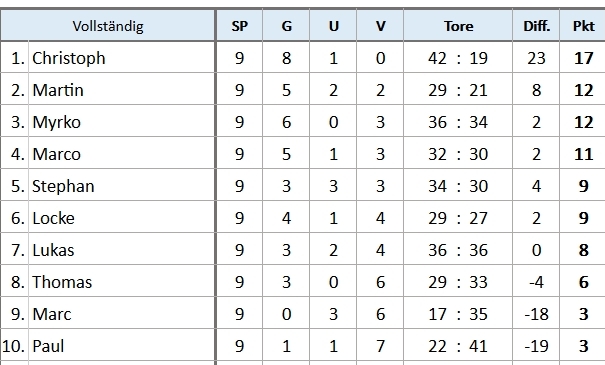Click the SP column header

pos(239,26)
